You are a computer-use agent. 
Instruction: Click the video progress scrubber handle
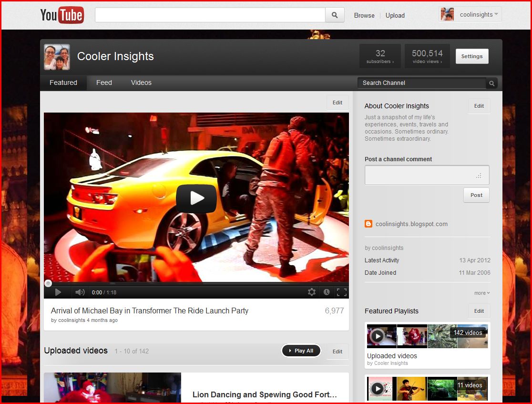coord(48,283)
